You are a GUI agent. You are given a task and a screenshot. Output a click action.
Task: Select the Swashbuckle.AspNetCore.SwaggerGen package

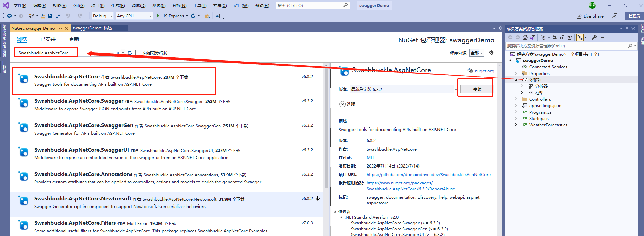166,129
